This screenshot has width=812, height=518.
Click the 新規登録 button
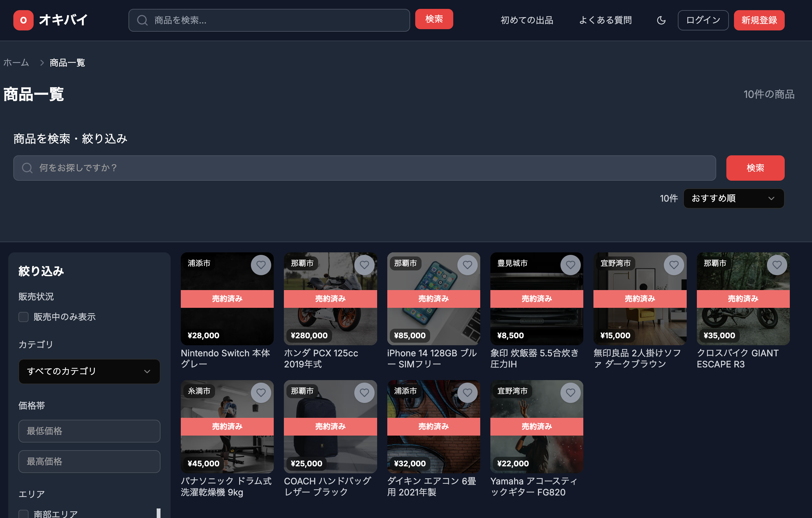tap(759, 20)
